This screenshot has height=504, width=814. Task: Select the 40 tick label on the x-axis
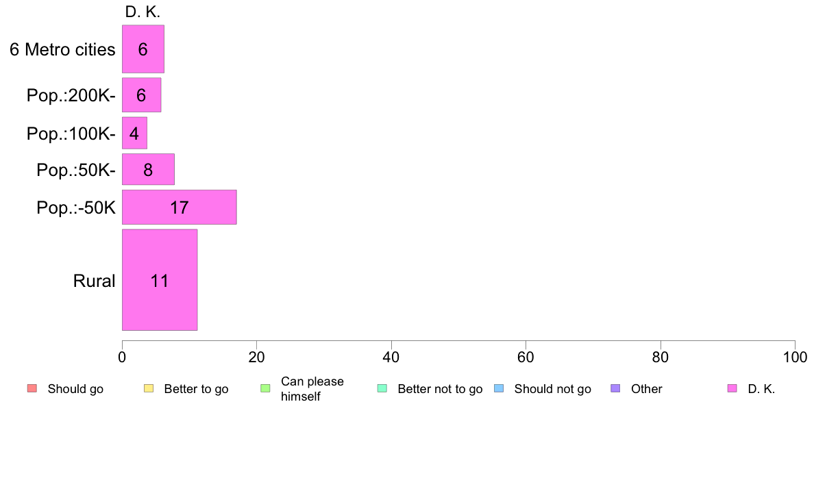(391, 357)
